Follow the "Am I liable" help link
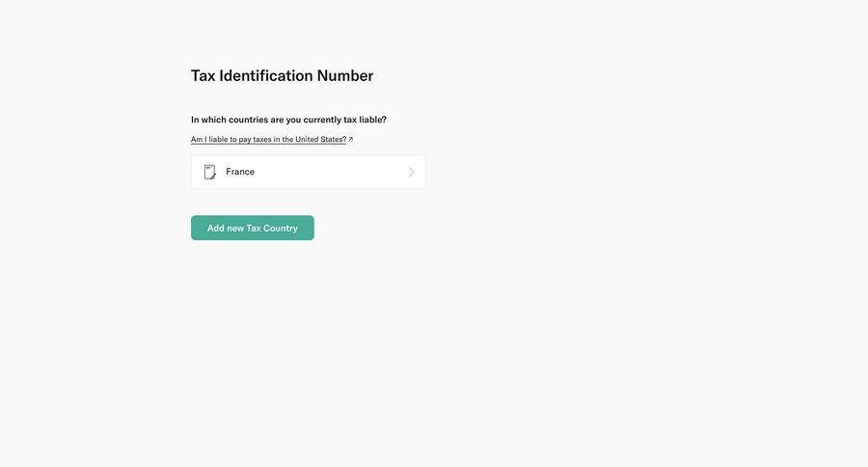 click(268, 140)
